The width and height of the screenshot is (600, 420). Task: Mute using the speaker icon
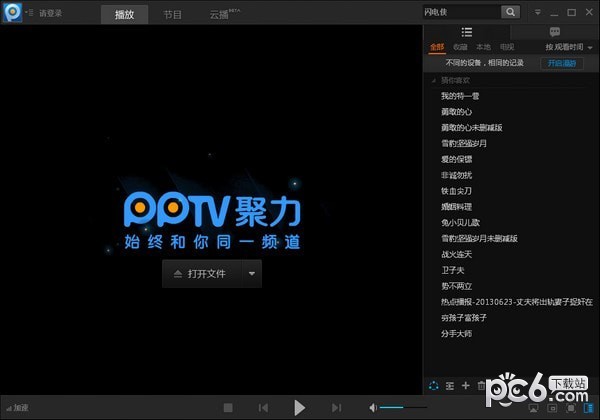pos(373,408)
